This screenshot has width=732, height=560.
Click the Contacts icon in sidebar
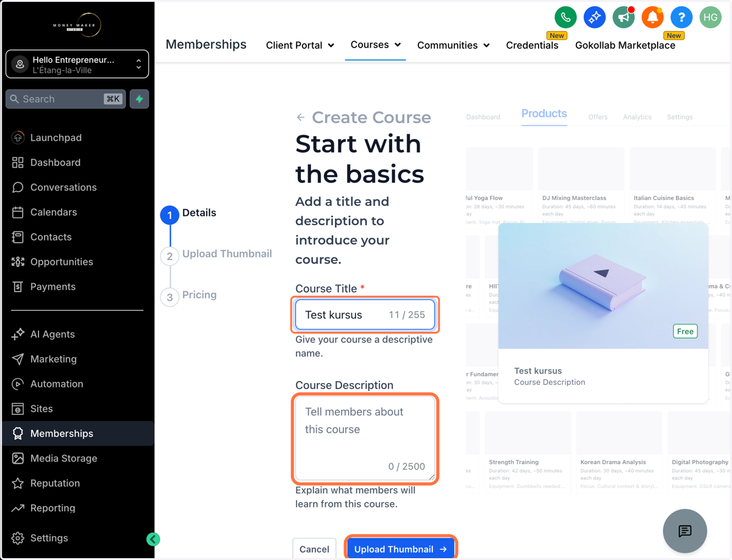click(x=18, y=237)
